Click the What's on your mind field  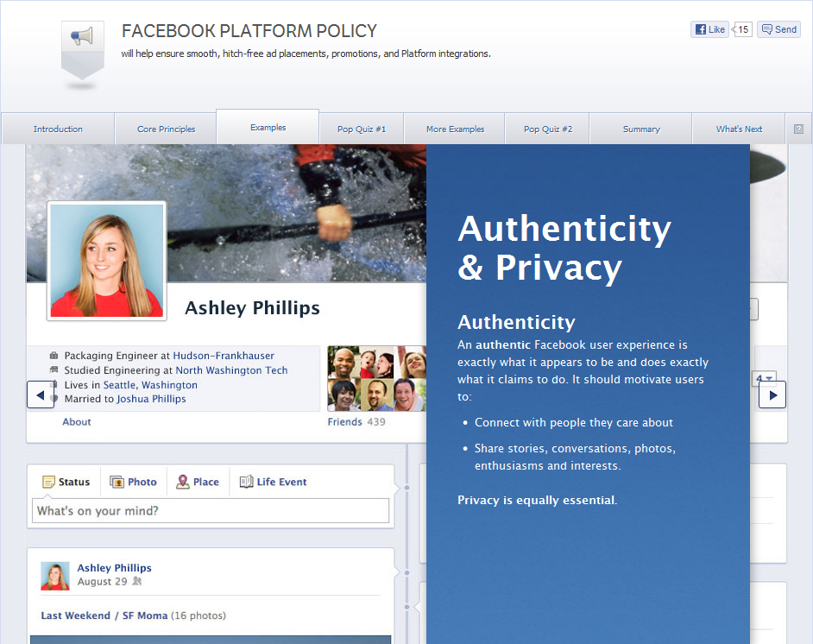click(211, 511)
